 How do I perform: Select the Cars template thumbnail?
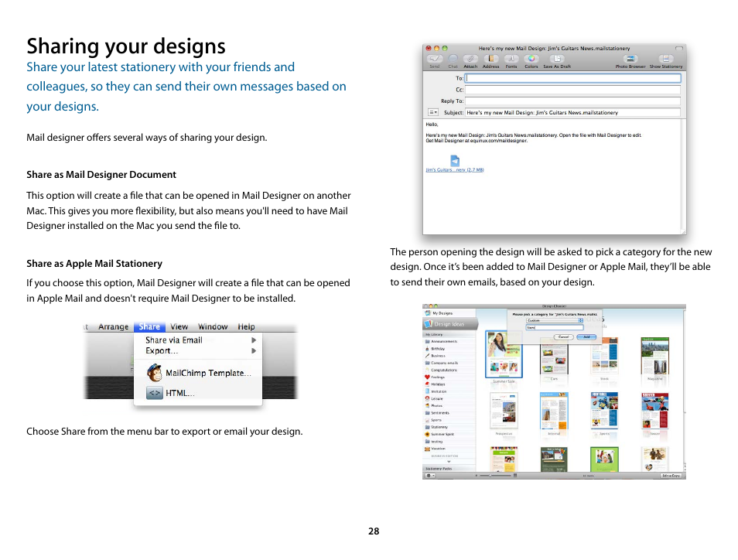[554, 359]
